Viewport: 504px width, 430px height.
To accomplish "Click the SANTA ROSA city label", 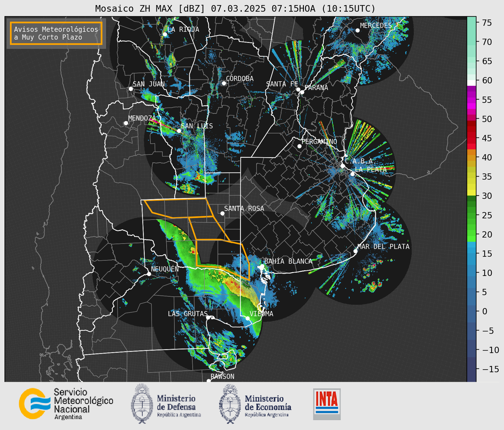I will 244,208.
